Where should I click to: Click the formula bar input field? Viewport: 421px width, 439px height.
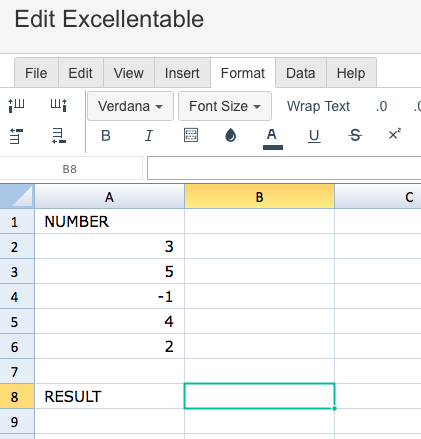[284, 168]
